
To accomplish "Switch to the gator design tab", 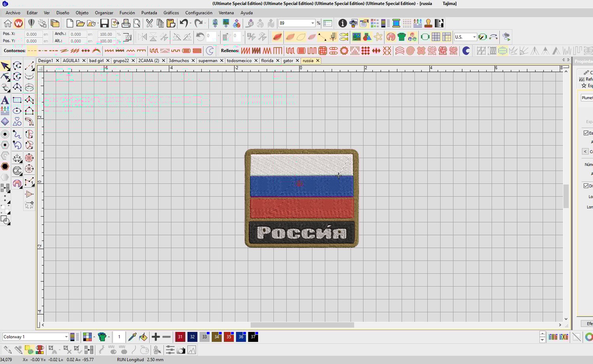I will 288,60.
